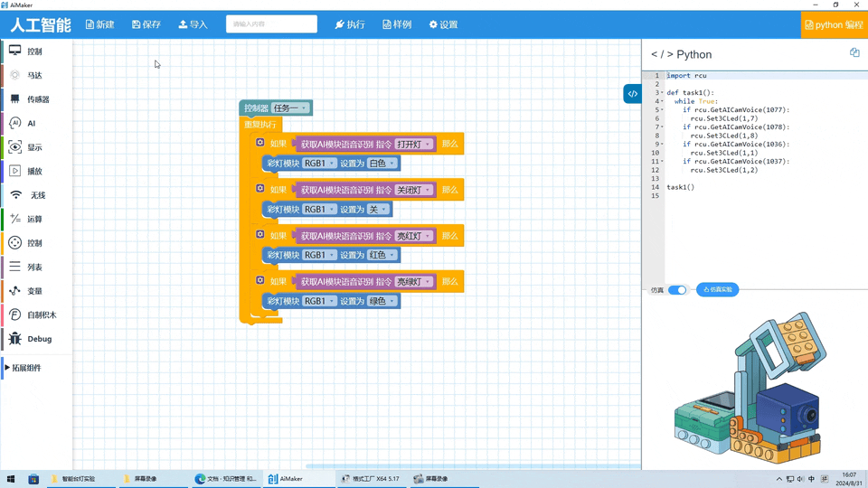The height and width of the screenshot is (488, 868).
Task: Click the gear on the 亮绿灯 如果 block
Action: point(259,281)
